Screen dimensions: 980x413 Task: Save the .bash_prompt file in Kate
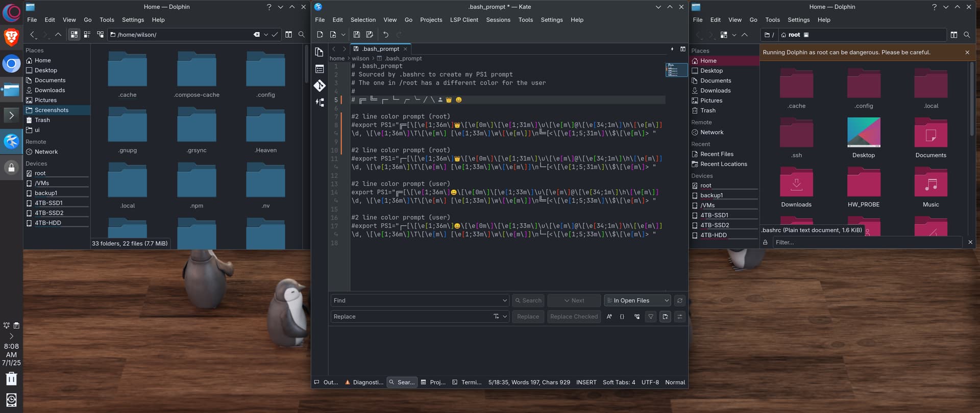[x=356, y=35]
